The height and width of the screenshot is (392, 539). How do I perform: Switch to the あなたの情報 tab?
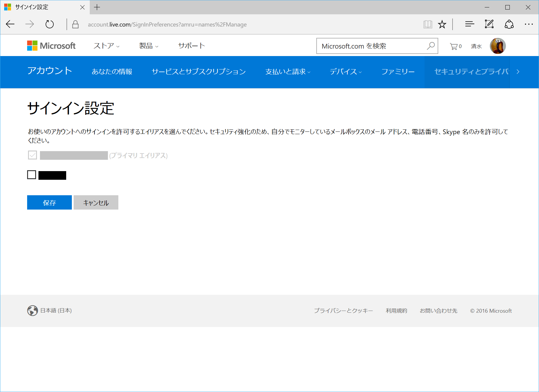coord(112,72)
